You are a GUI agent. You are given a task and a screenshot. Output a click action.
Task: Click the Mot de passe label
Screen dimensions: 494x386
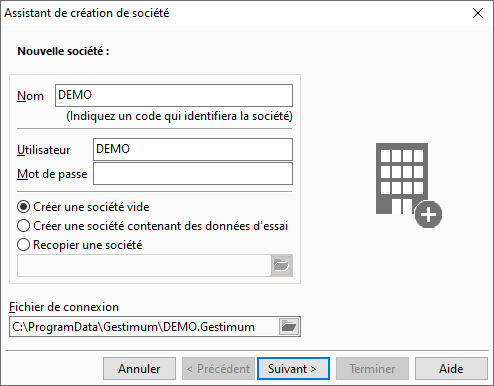click(x=52, y=174)
